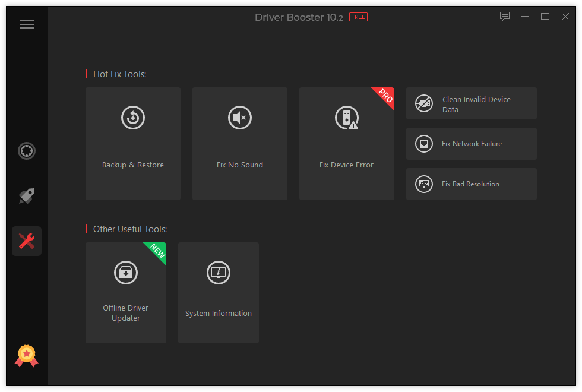Image resolution: width=582 pixels, height=392 pixels.
Task: Open Fix Device Error label
Action: 346,165
